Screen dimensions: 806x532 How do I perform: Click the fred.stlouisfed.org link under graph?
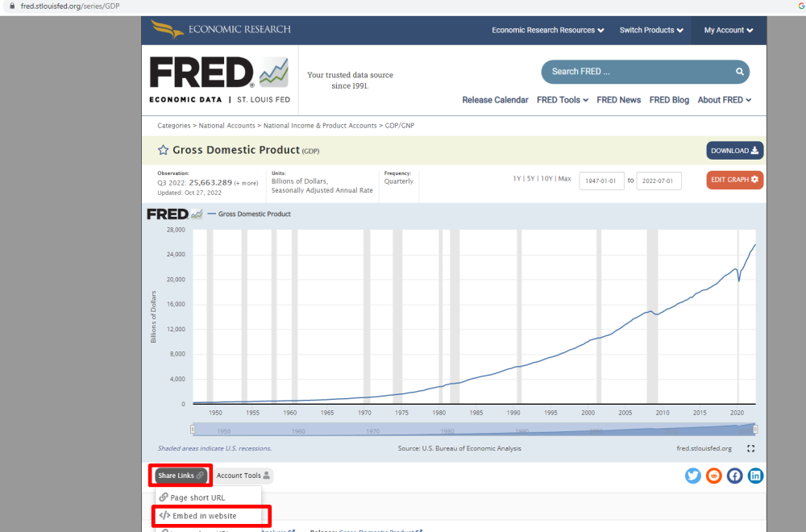pos(704,449)
